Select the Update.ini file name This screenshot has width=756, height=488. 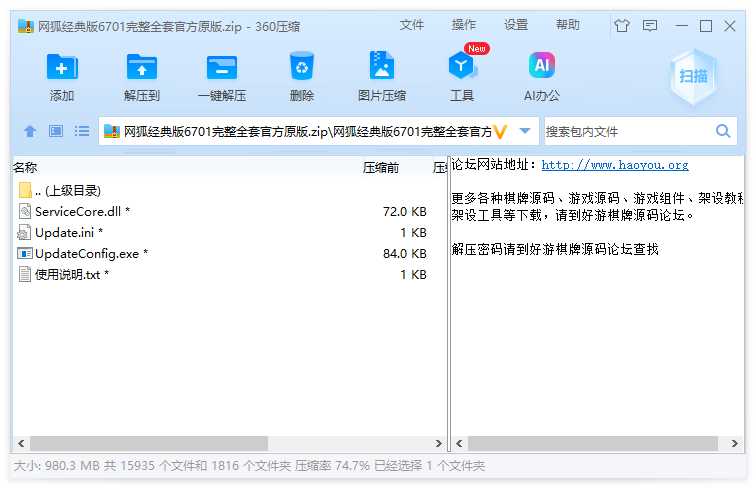(x=69, y=232)
